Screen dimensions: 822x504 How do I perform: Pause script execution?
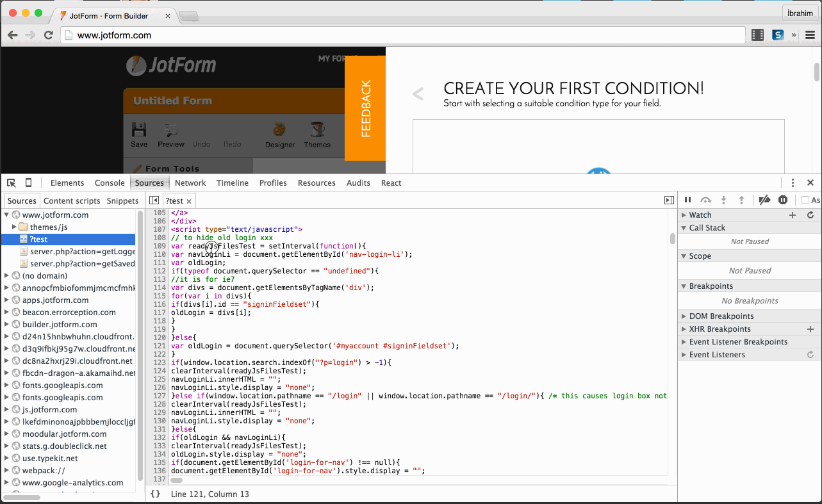tap(688, 200)
